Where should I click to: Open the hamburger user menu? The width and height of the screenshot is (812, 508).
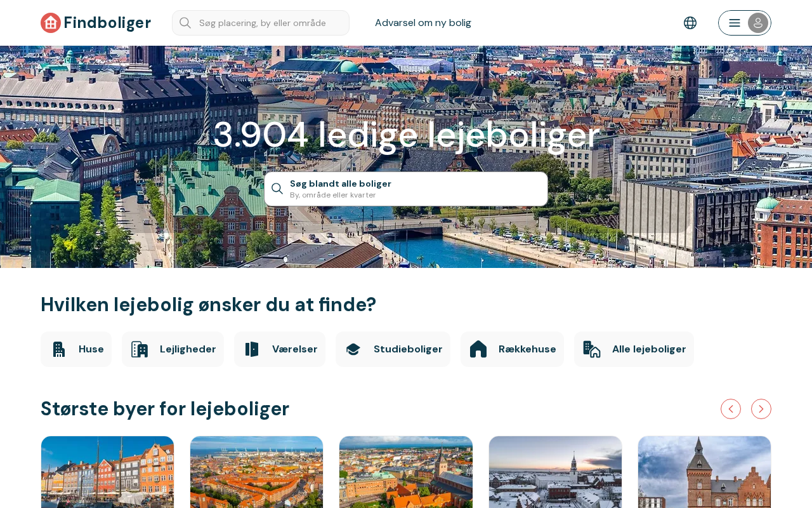pyautogui.click(x=735, y=23)
